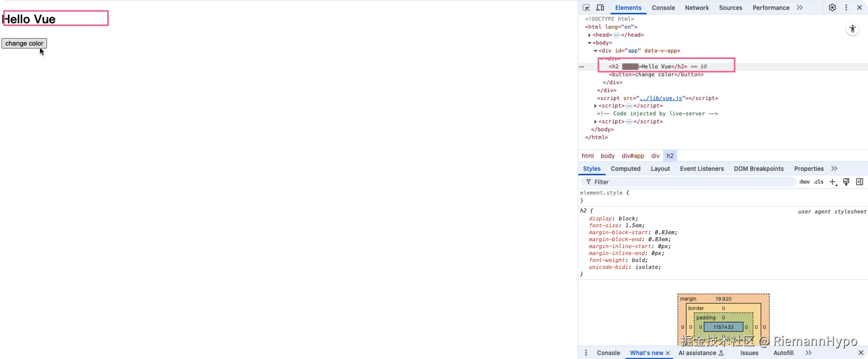Click the styles Filter input field

pos(687,182)
